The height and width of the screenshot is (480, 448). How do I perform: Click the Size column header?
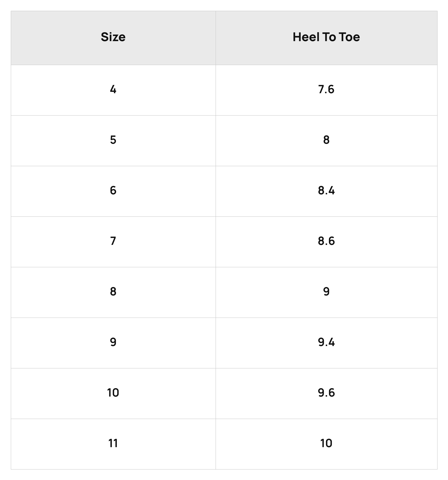tap(113, 38)
